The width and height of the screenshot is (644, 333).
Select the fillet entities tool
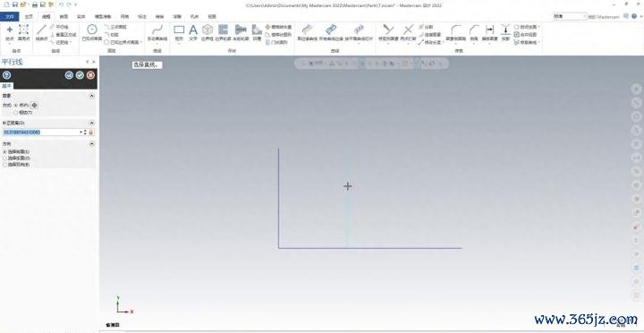click(456, 32)
